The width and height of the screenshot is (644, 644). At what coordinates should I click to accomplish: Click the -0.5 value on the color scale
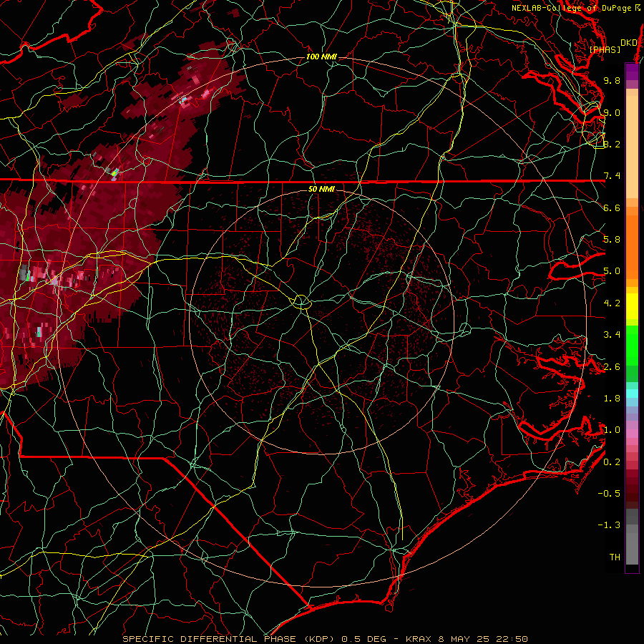tap(609, 494)
